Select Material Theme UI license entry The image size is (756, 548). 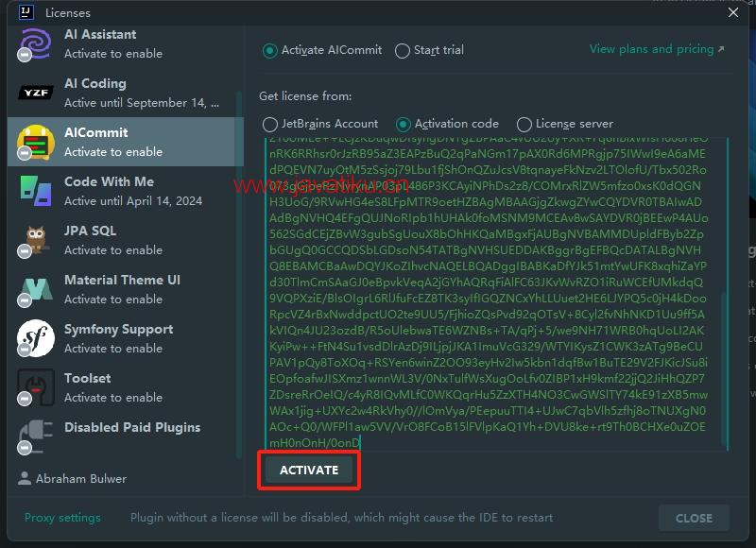(x=126, y=290)
